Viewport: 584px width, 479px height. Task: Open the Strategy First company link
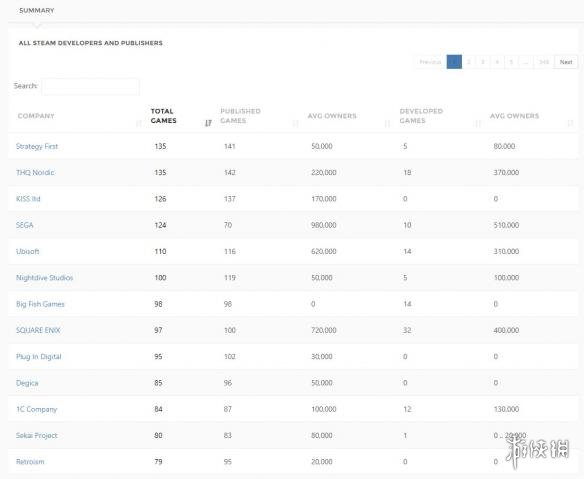[x=37, y=146]
